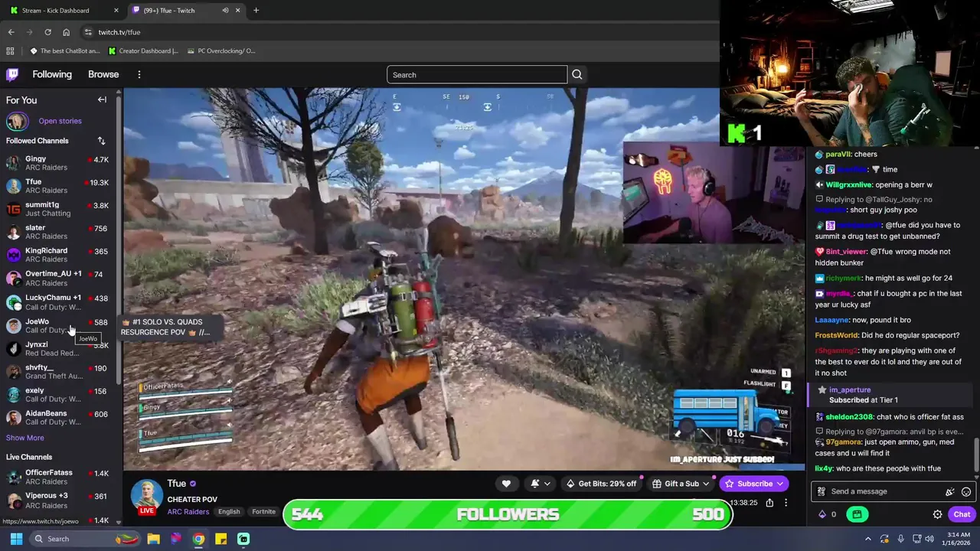
Task: Click the Open stories link
Action: pyautogui.click(x=60, y=121)
